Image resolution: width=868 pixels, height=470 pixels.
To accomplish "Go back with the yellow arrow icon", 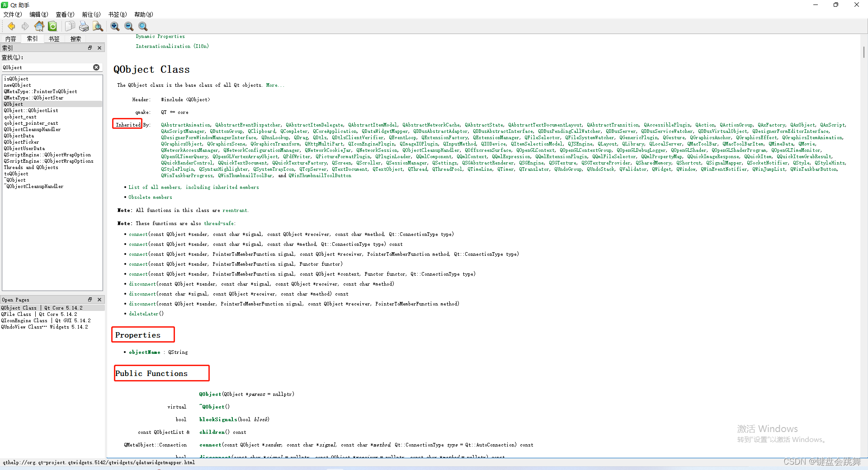I will (11, 26).
